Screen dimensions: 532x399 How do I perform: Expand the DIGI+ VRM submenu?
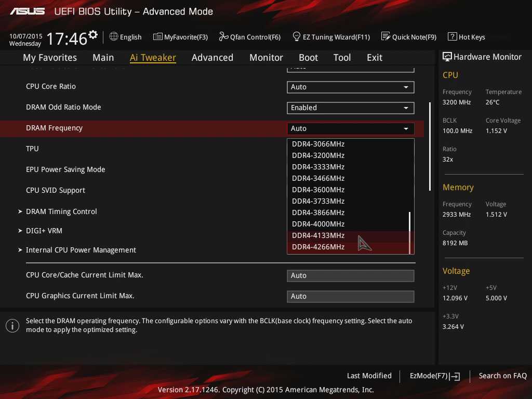click(x=44, y=231)
